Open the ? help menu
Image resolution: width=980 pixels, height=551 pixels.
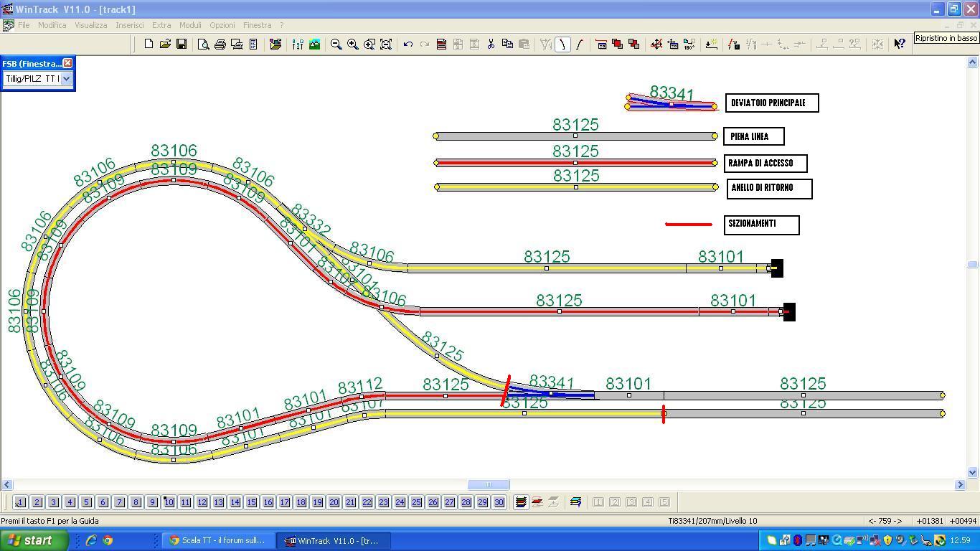coord(281,25)
